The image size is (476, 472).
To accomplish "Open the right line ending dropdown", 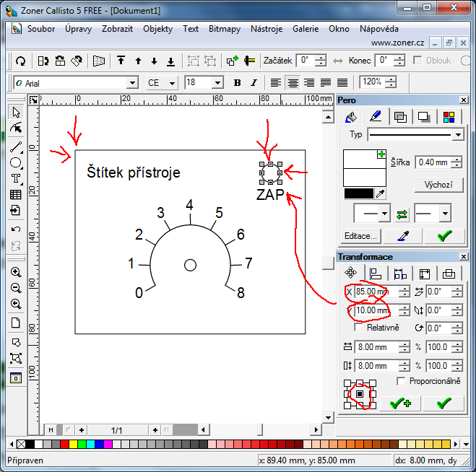I will point(445,214).
